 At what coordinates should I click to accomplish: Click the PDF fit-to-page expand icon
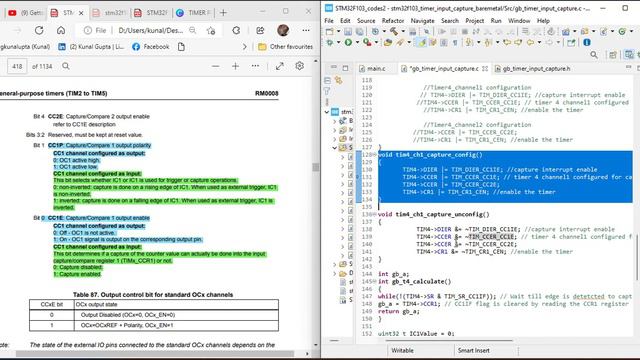[280, 66]
